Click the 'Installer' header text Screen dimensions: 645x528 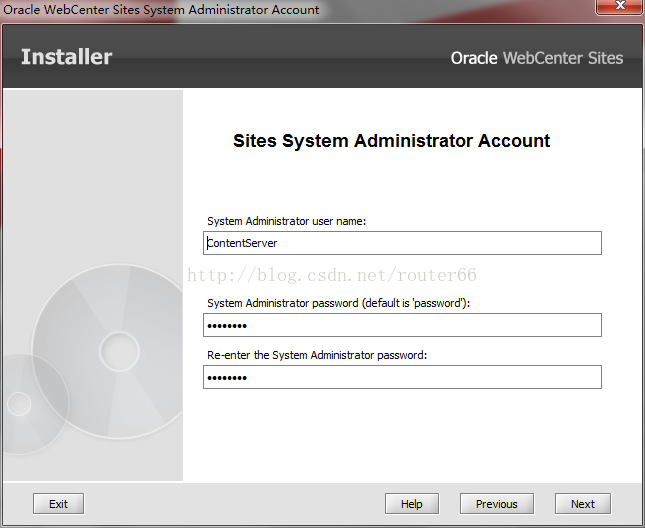pyautogui.click(x=66, y=57)
